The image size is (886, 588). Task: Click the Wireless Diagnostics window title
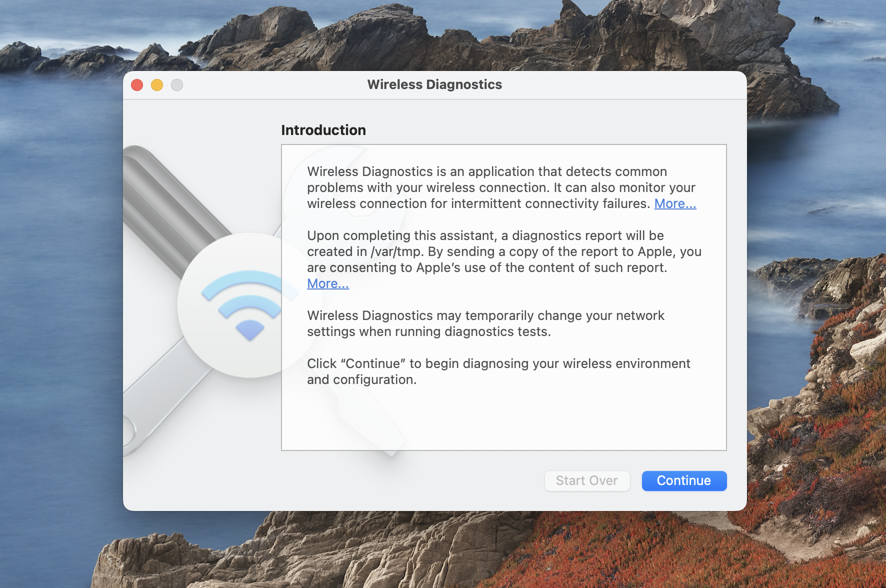[x=434, y=84]
